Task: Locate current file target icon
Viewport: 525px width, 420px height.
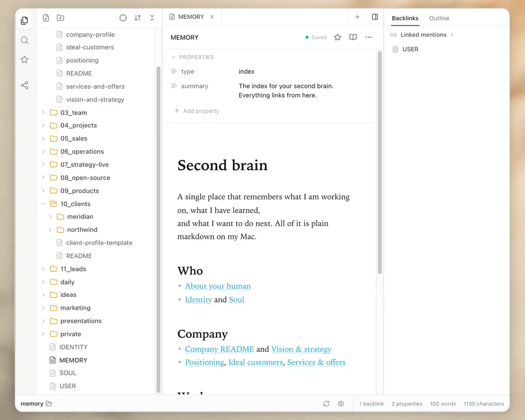Action: coord(123,18)
